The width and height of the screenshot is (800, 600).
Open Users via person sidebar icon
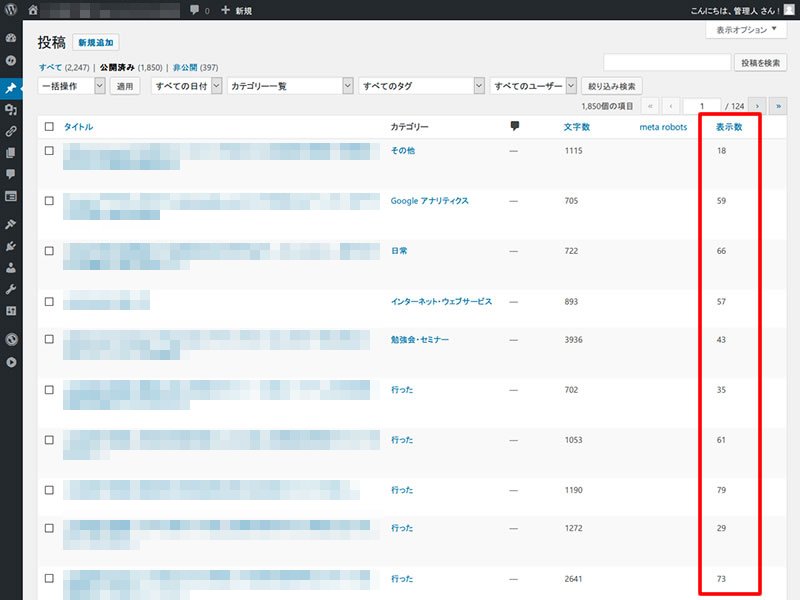(x=11, y=267)
